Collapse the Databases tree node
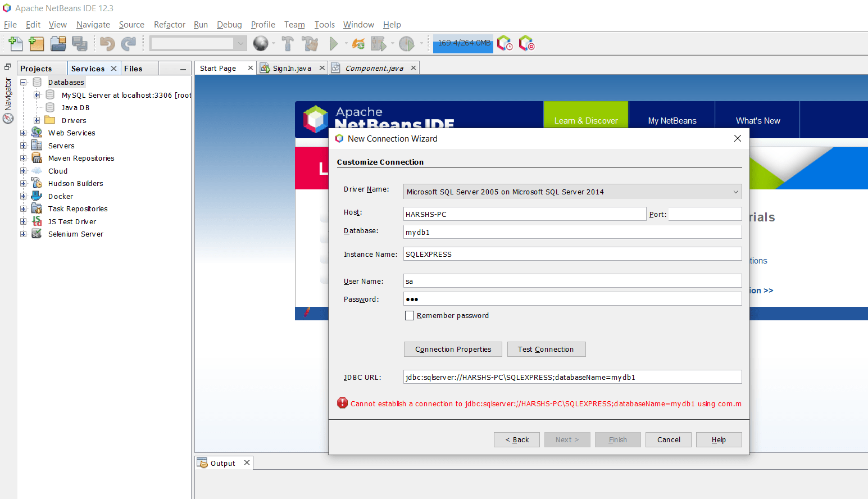The width and height of the screenshot is (868, 499). pos(24,83)
